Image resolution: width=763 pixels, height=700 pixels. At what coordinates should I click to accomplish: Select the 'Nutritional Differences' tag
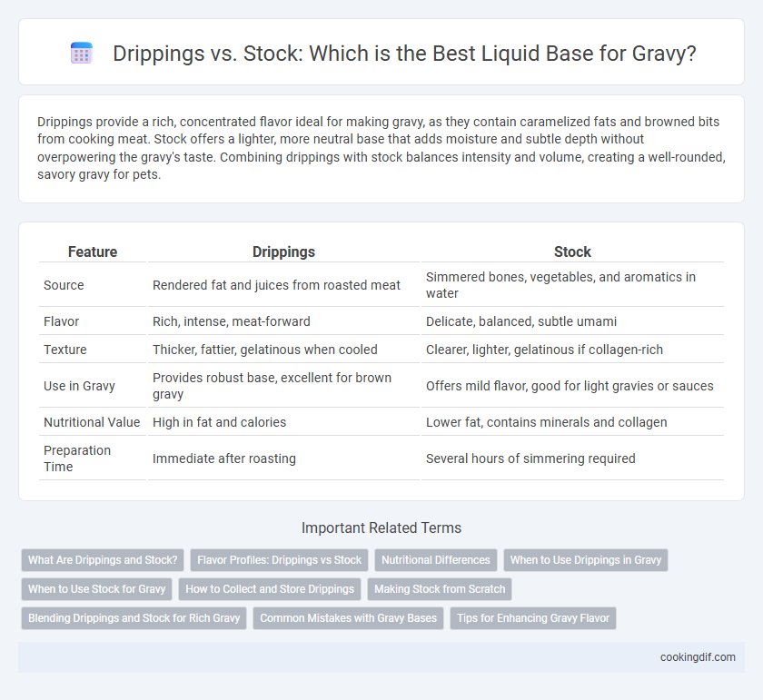coord(435,560)
